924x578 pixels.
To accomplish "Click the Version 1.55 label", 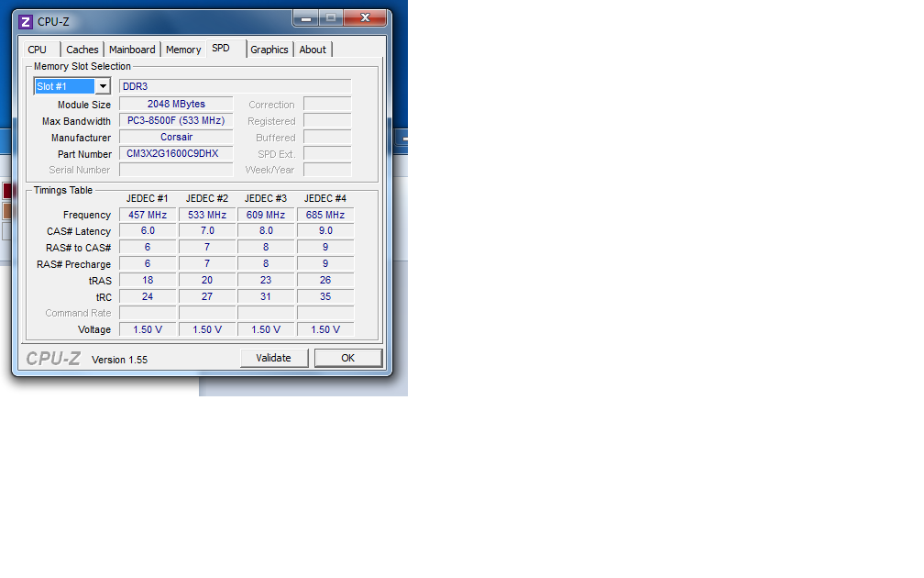I will 119,360.
